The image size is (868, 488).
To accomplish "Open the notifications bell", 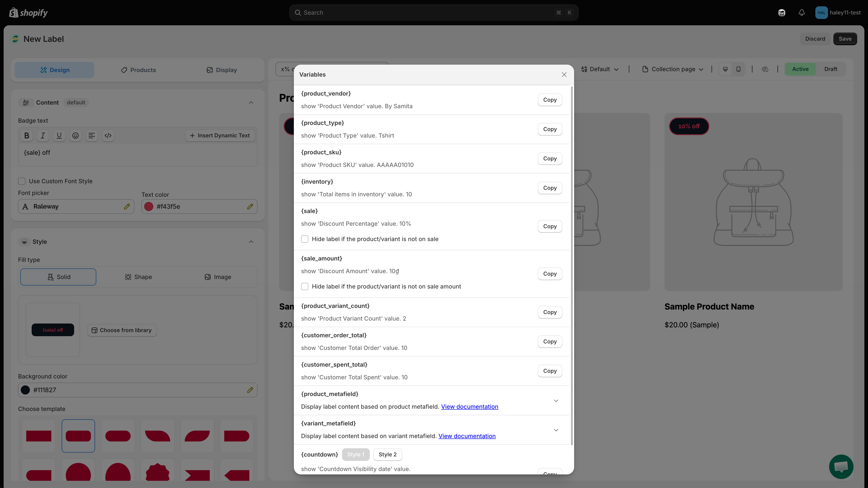I will pyautogui.click(x=802, y=12).
